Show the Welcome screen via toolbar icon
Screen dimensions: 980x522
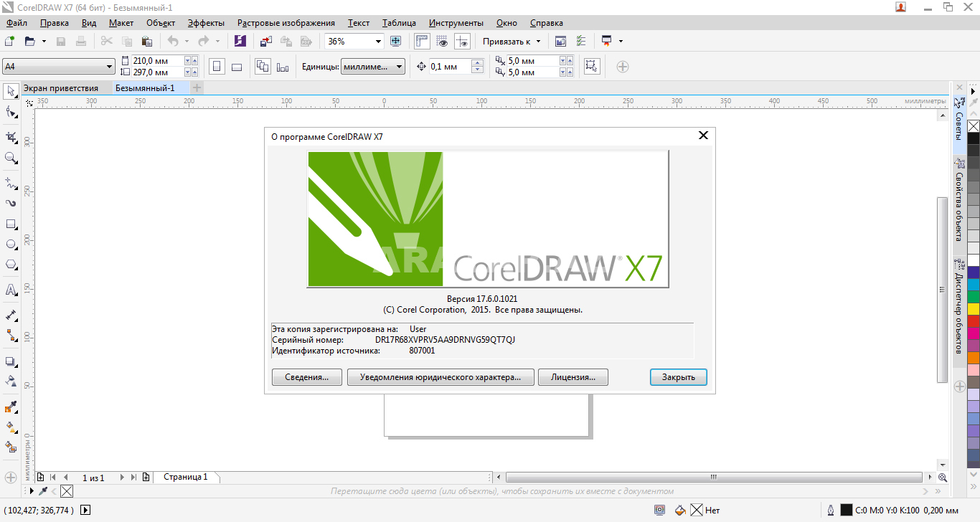(x=560, y=41)
